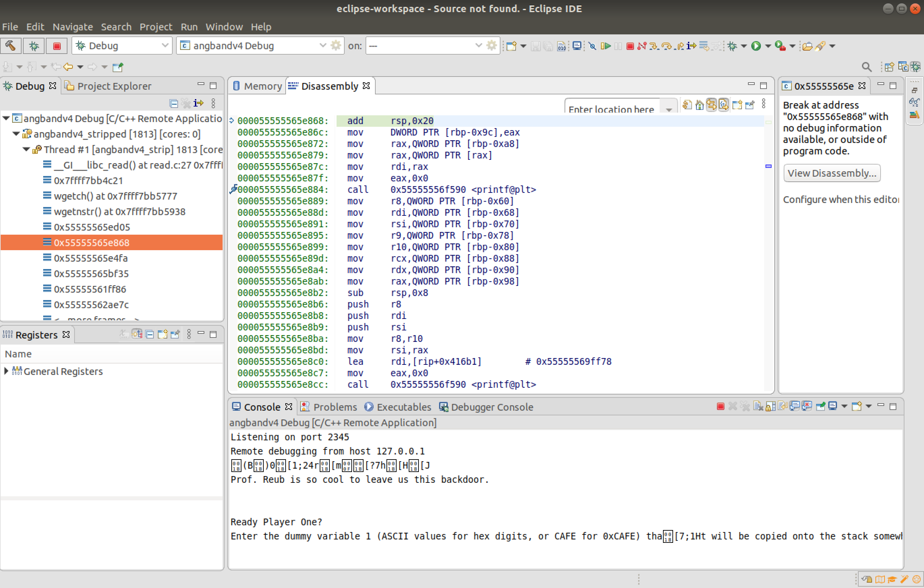
Task: Click the Step Over icon
Action: tap(666, 46)
